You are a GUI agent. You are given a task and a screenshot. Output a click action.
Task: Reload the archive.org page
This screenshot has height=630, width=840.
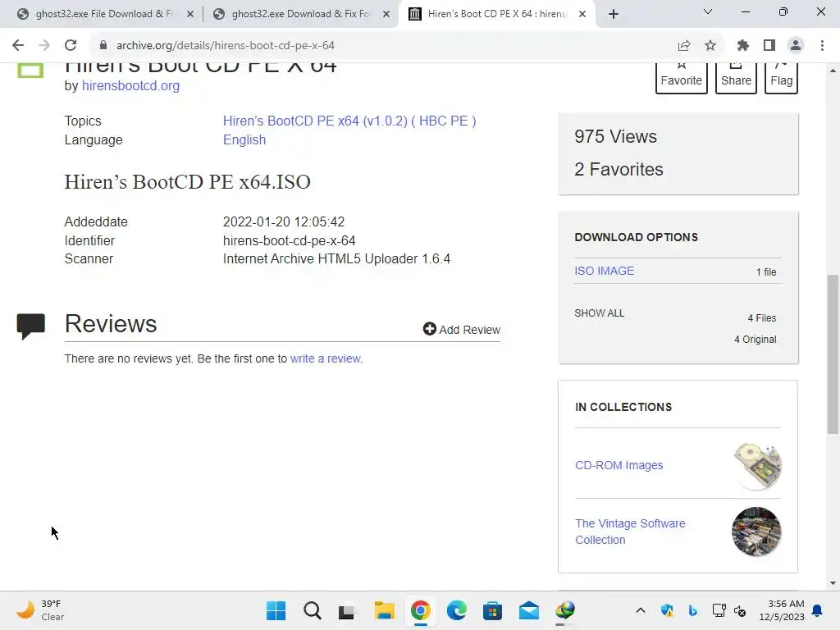point(71,46)
